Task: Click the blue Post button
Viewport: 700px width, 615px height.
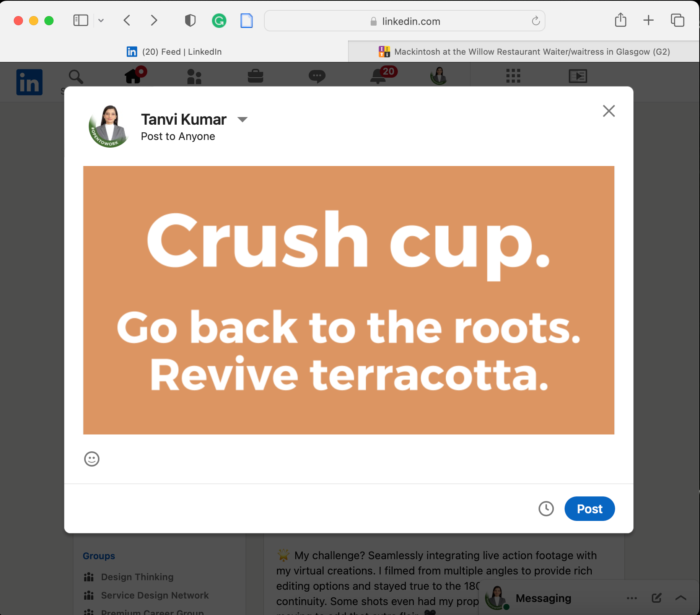Action: pyautogui.click(x=590, y=509)
